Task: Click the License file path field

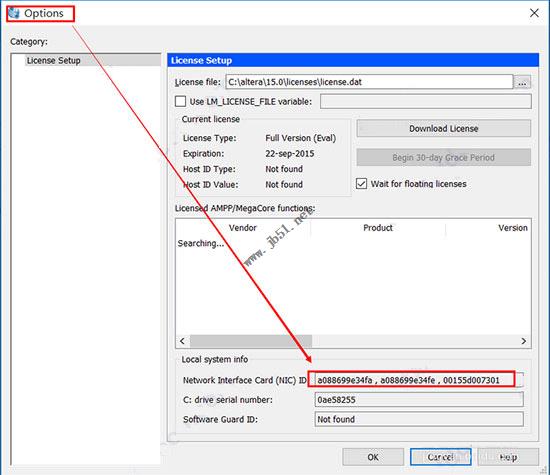Action: click(369, 82)
